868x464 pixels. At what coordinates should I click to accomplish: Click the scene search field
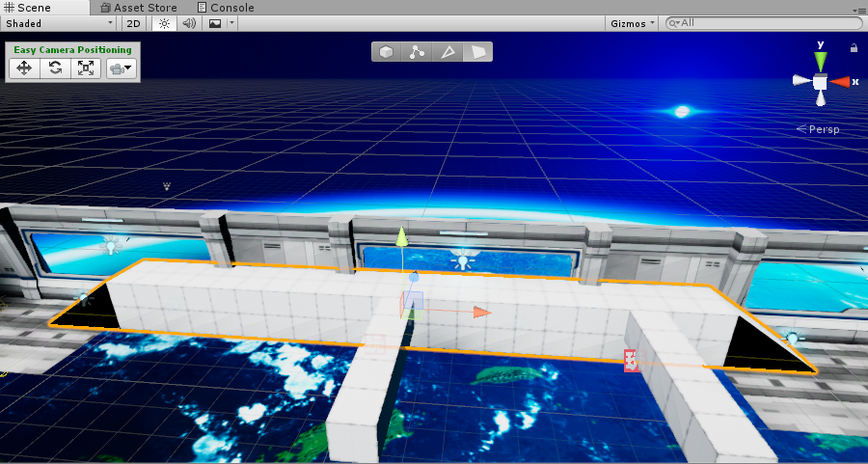click(764, 23)
